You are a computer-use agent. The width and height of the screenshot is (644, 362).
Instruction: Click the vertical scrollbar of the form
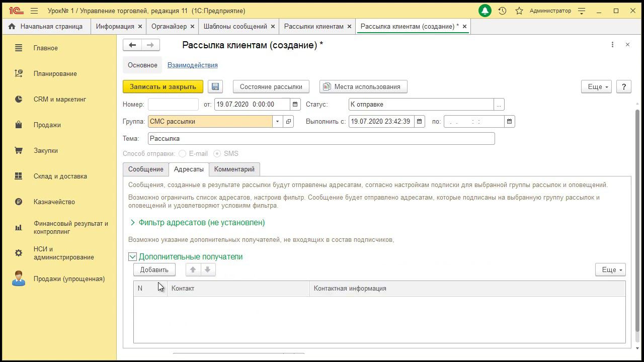[638, 220]
